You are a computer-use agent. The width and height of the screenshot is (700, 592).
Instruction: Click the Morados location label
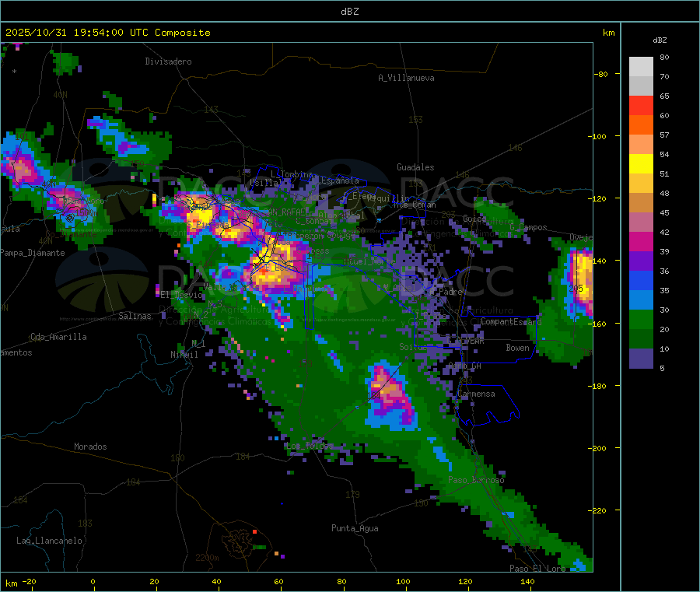click(90, 447)
